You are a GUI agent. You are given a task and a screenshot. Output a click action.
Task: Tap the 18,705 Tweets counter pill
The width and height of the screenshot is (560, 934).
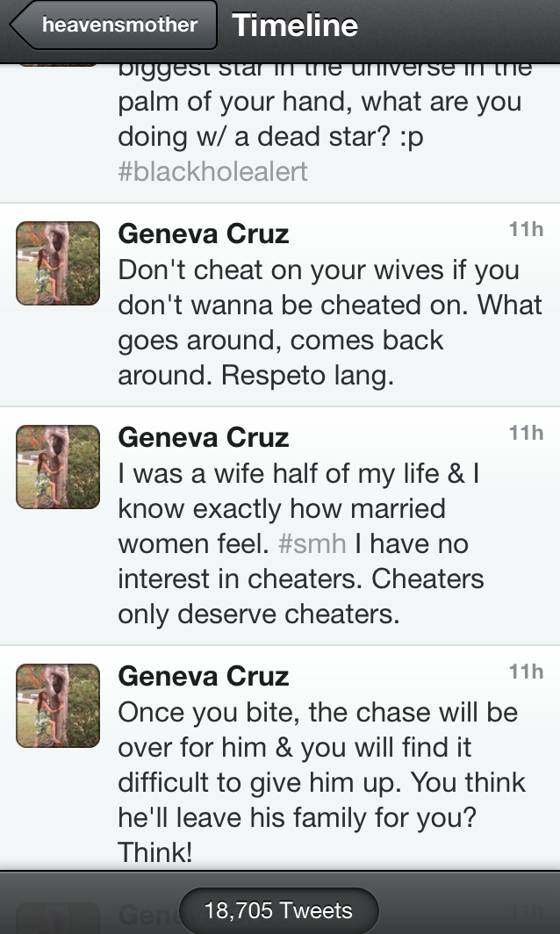(x=278, y=910)
